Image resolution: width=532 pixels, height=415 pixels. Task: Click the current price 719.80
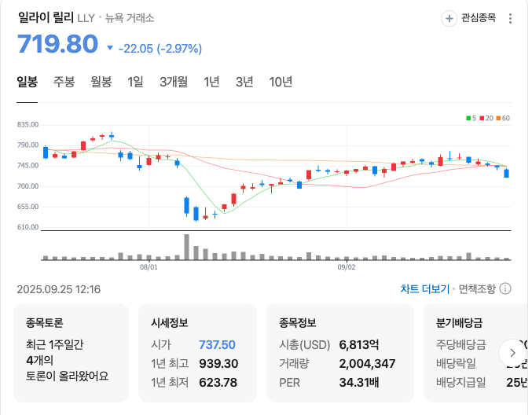click(57, 44)
